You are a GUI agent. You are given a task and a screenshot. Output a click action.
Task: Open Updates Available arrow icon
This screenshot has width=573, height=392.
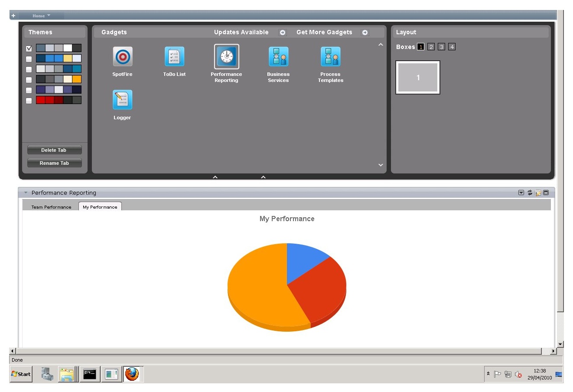point(283,33)
